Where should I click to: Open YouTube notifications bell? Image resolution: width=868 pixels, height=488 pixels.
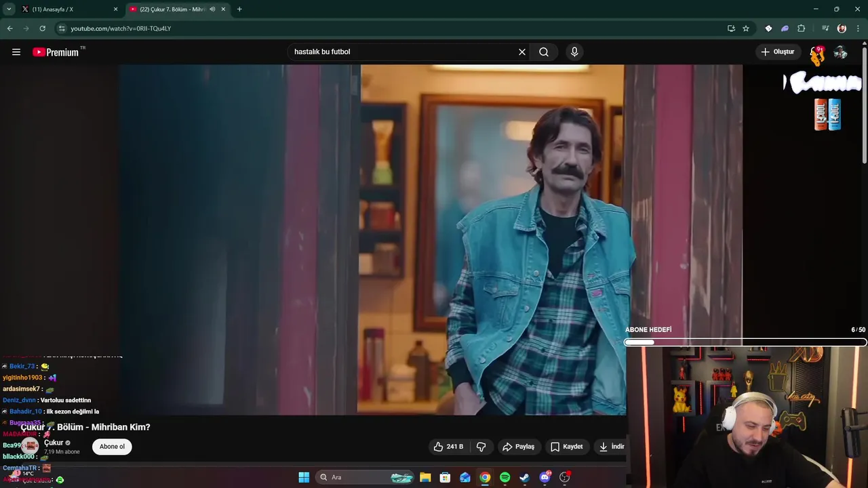(816, 52)
